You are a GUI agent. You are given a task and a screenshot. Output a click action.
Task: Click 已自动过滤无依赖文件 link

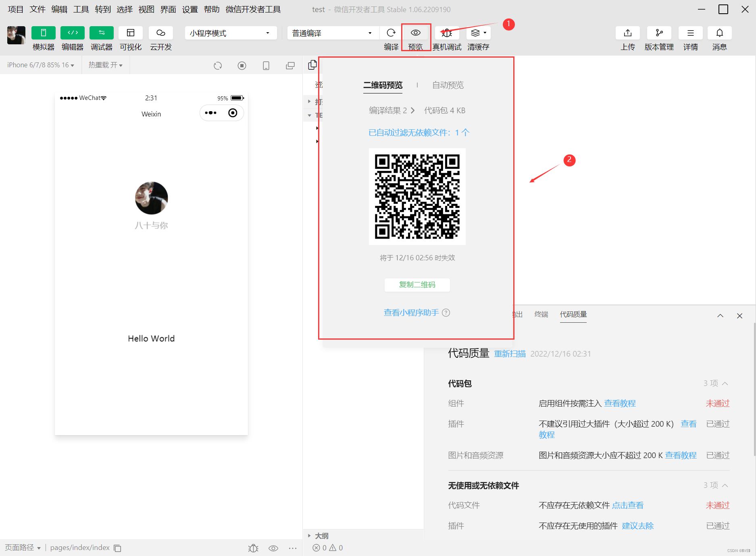pos(419,133)
